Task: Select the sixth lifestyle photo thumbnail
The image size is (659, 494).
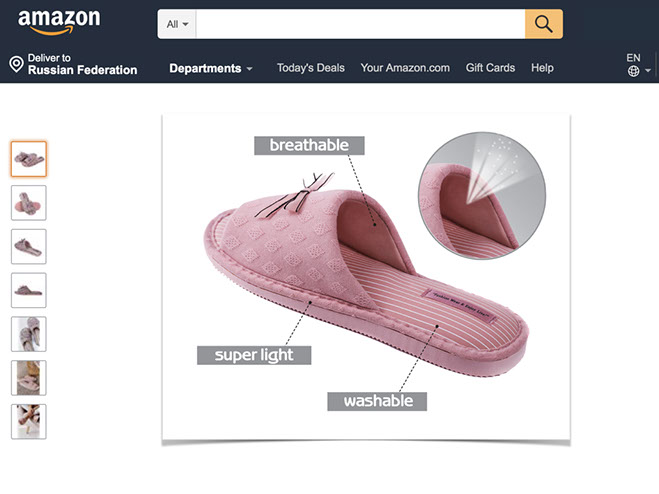Action: pyautogui.click(x=29, y=378)
